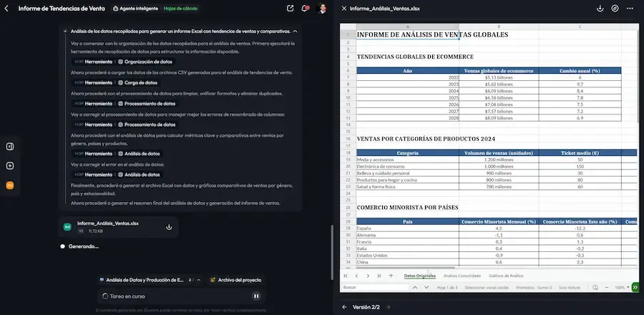Add a new sheet with the plus icon
The width and height of the screenshot is (644, 315).
pyautogui.click(x=391, y=276)
